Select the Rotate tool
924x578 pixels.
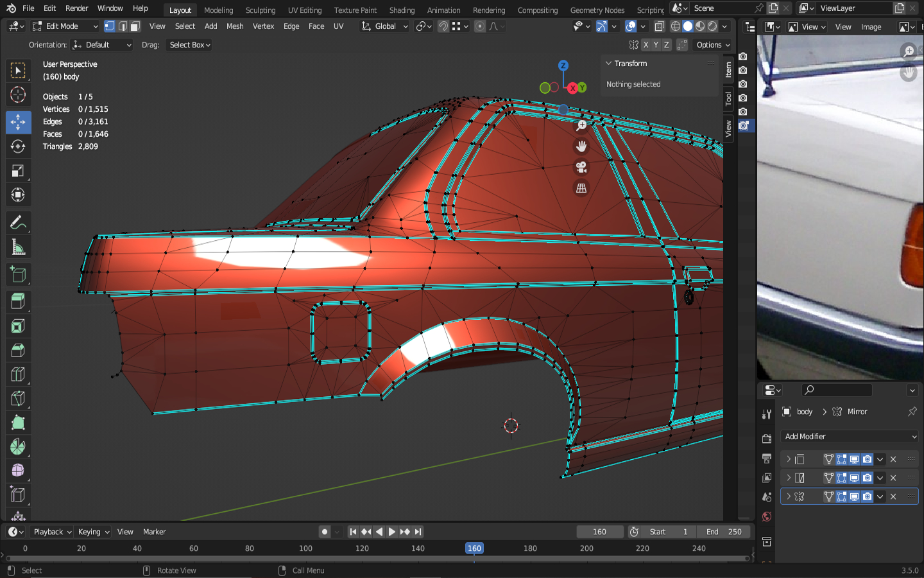(18, 146)
